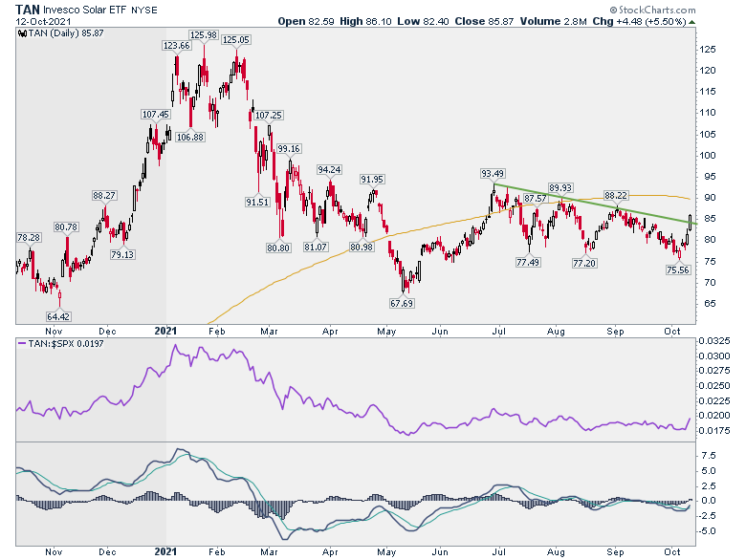Click the 12-Oct-2021 date label
The width and height of the screenshot is (746, 560).
43,22
